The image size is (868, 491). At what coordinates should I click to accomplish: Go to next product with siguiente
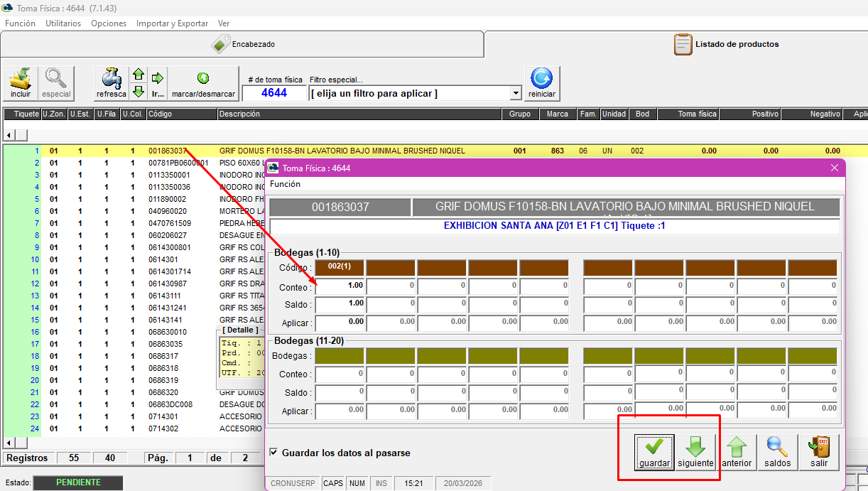coord(695,452)
